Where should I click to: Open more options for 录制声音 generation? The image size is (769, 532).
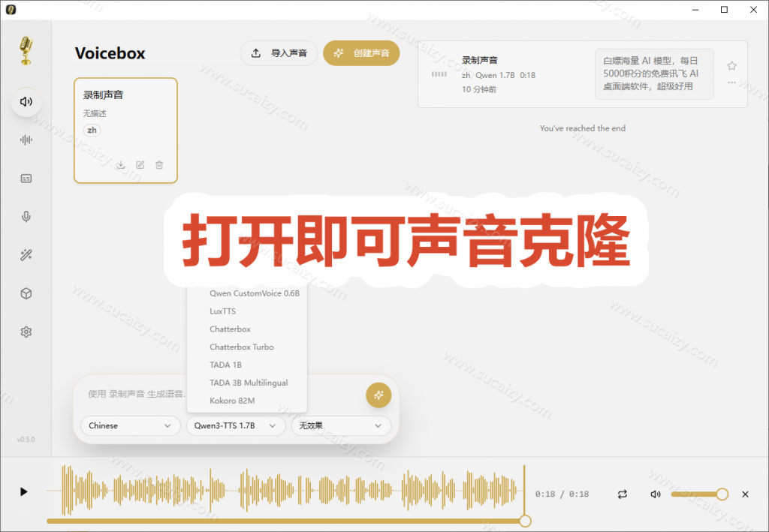tap(731, 83)
